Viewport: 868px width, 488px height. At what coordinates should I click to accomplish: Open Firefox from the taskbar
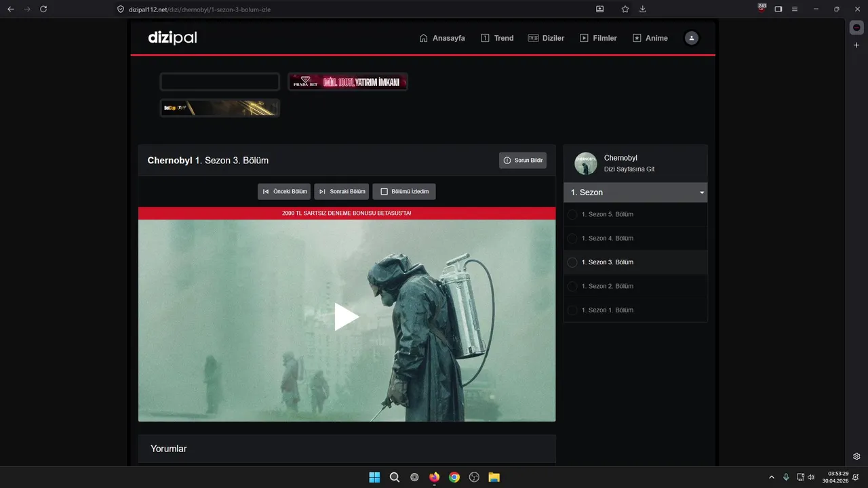(434, 477)
